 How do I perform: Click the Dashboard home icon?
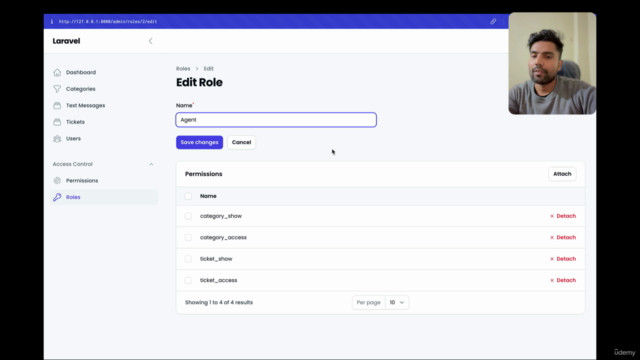pos(57,72)
